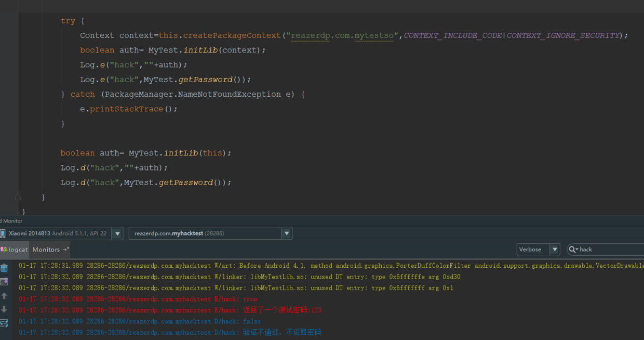
Task: Click 'CONTEXT_IGNORE_SECURITY' constant in code
Action: point(563,35)
